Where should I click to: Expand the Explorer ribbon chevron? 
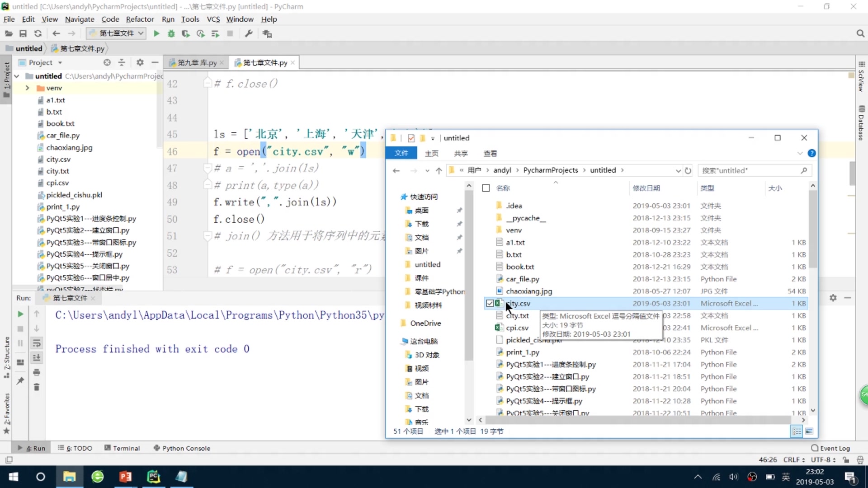(800, 153)
